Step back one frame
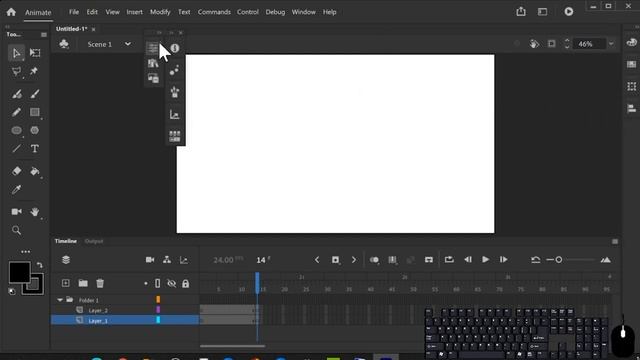 [x=468, y=260]
